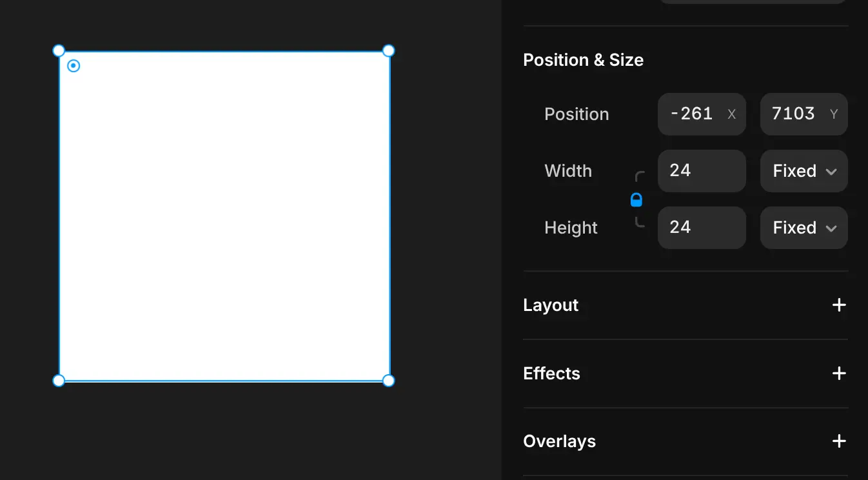This screenshot has height=480, width=868.
Task: Focus the Position Y field showing 7103
Action: click(804, 114)
